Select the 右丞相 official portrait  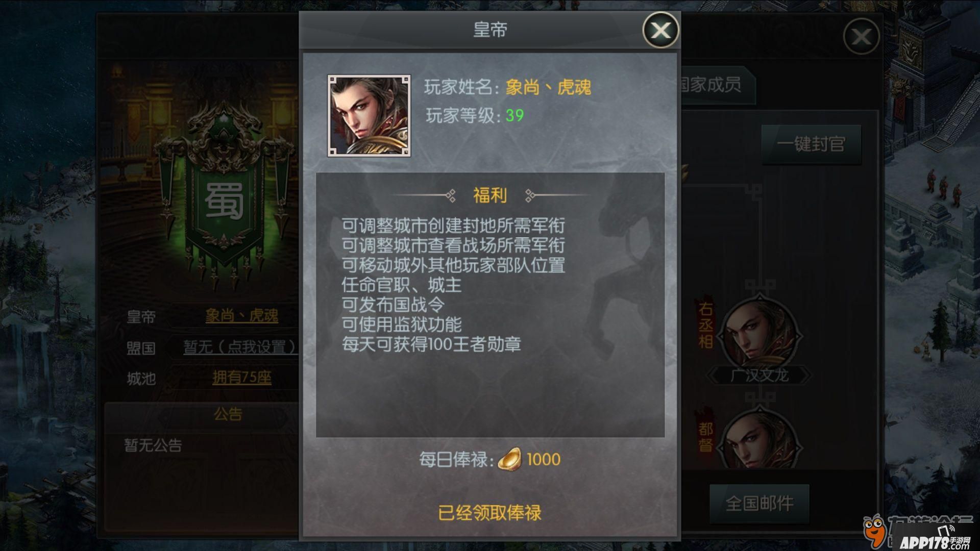point(759,334)
